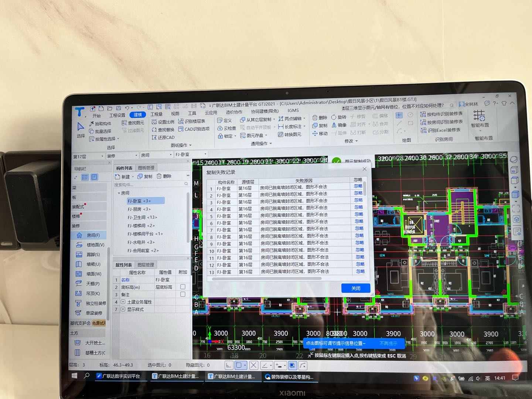Select 楼地面(V) in navigation panel
This screenshot has width=532, height=399.
click(x=91, y=245)
